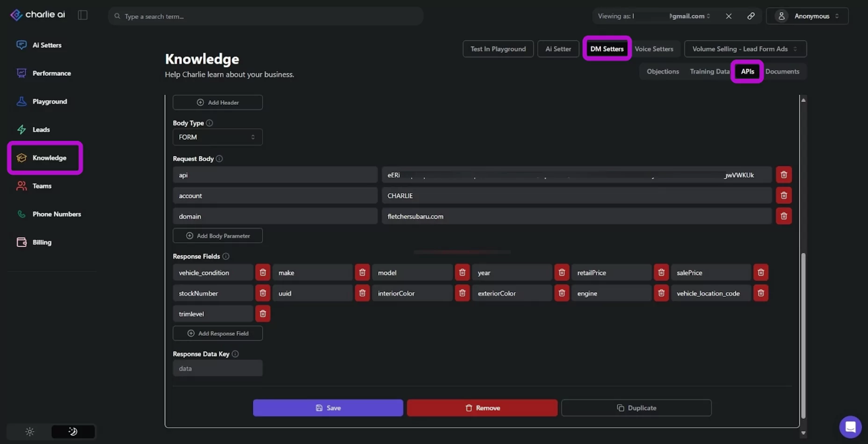Click Add Response Field button
Screen dimensions: 868x444
[x=217, y=333]
